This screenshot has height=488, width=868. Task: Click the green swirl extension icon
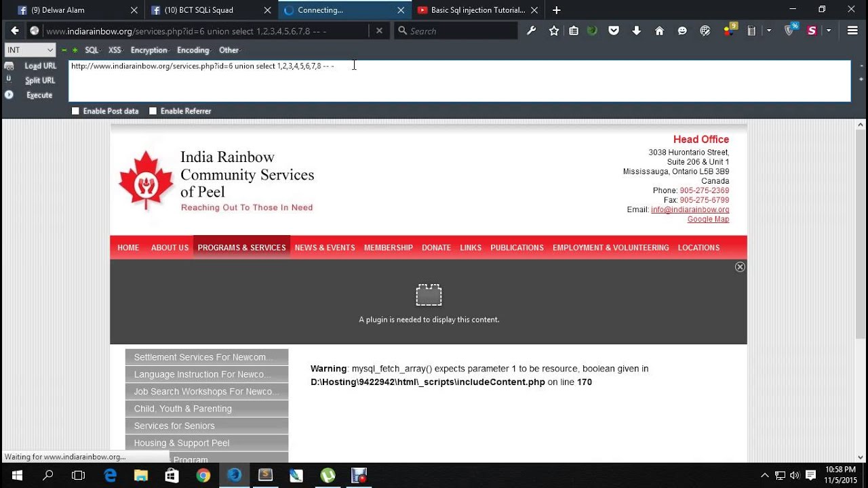(x=592, y=30)
